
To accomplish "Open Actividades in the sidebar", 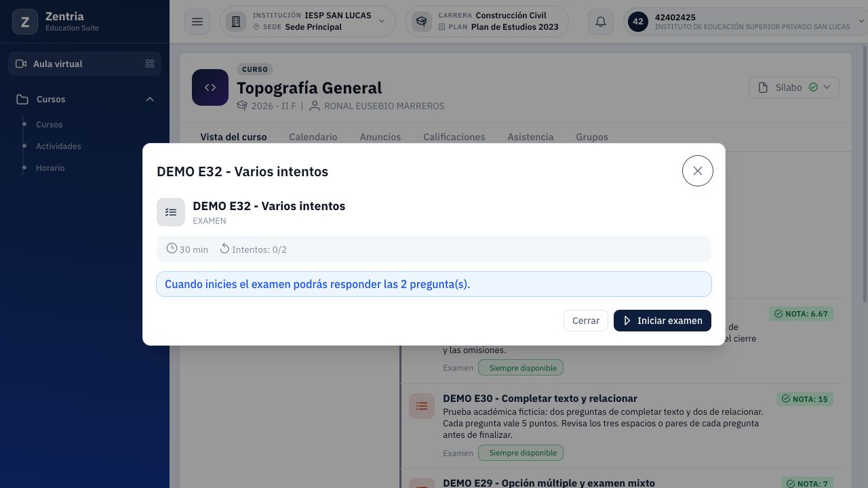I will point(58,146).
